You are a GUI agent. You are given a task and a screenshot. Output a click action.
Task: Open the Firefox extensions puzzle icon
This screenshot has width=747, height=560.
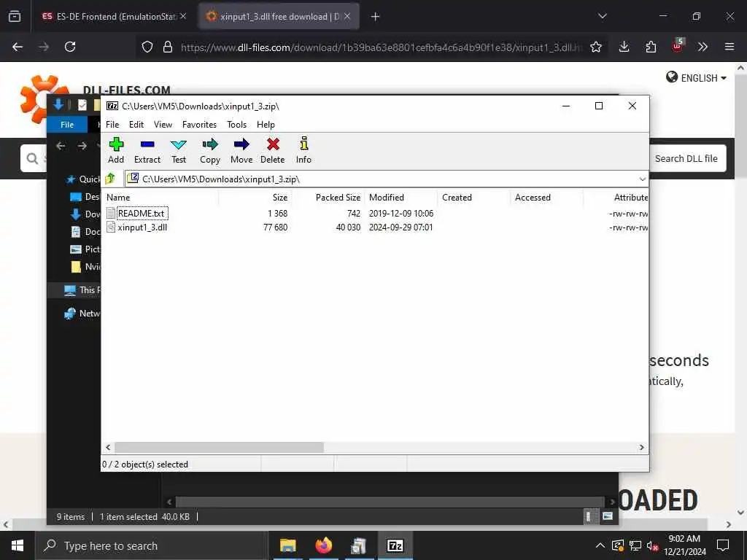[651, 47]
